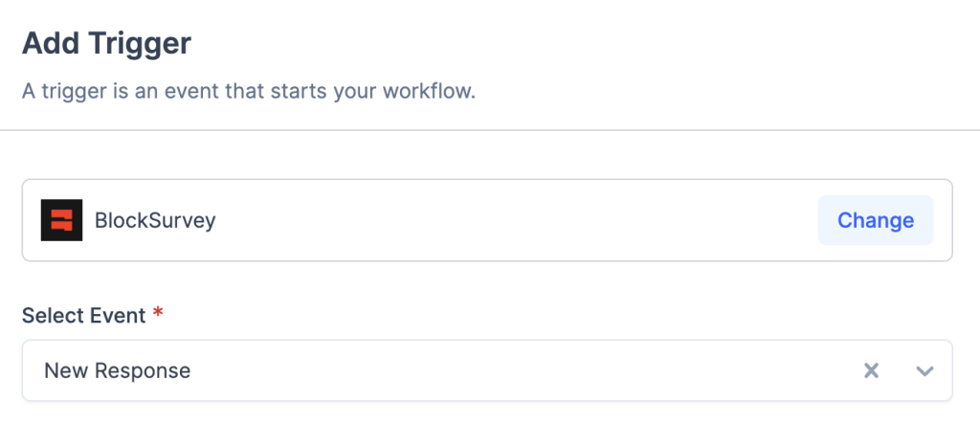Click the Select Event field label
Screen dimensions: 980x424
pos(83,315)
